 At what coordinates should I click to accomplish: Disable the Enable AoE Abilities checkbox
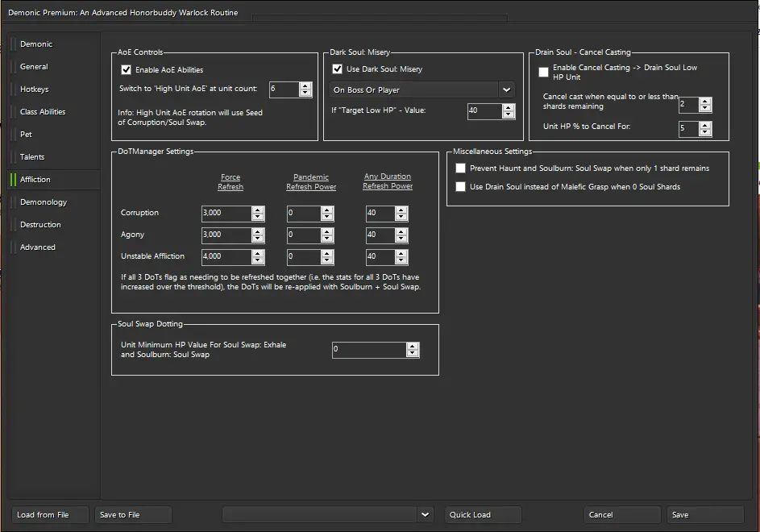pos(126,70)
